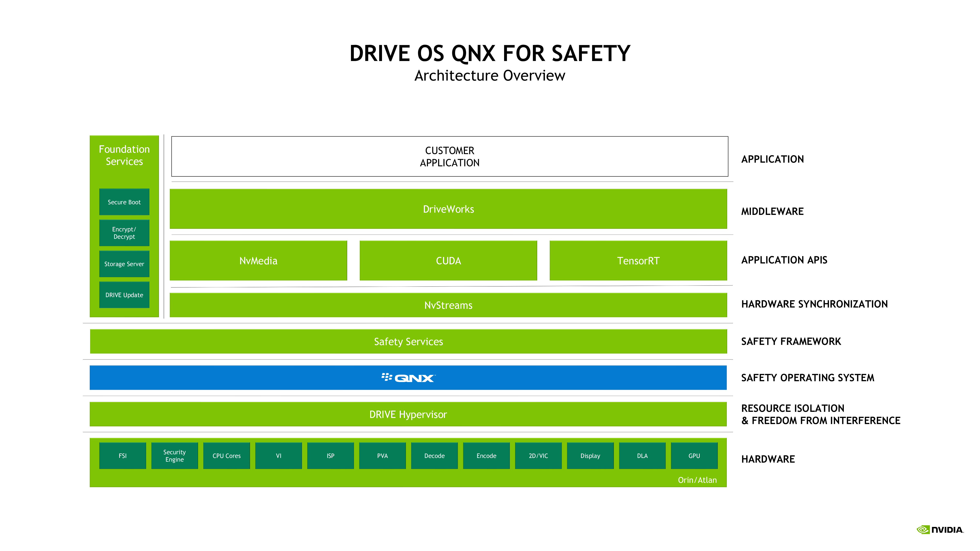The image size is (980, 551).
Task: Select the Decode hardware block
Action: coord(434,455)
